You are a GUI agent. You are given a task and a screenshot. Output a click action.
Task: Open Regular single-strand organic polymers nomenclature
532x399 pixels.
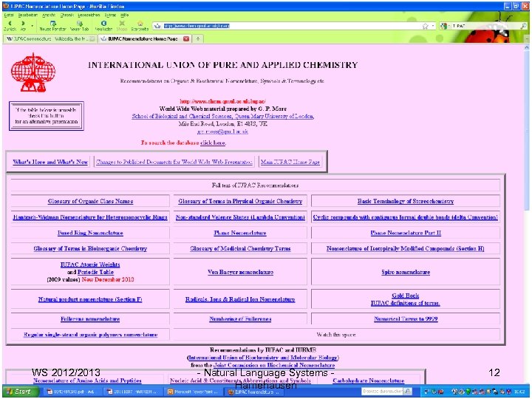click(90, 335)
